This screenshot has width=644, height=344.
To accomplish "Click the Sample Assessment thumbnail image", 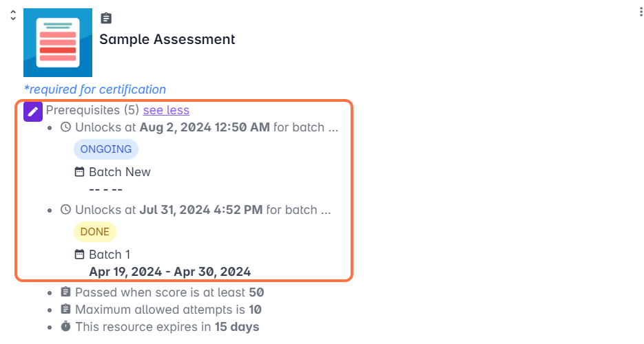I will tap(58, 43).
